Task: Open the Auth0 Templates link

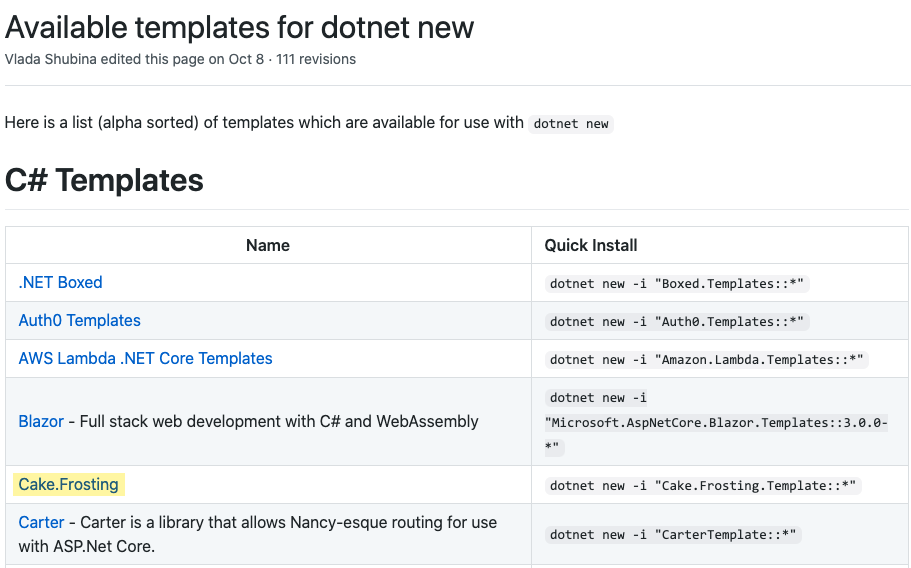Action: (80, 321)
